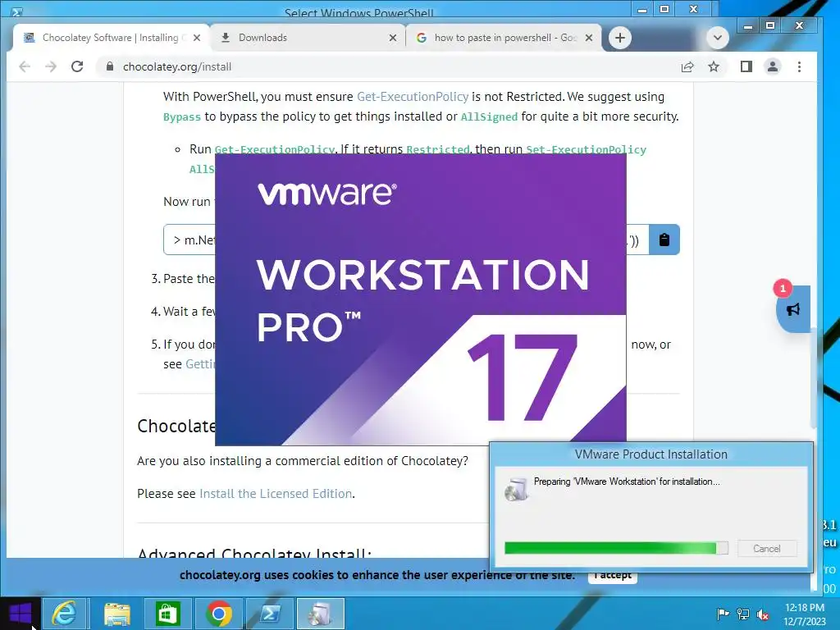Open Chrome side panel icon

click(x=746, y=66)
